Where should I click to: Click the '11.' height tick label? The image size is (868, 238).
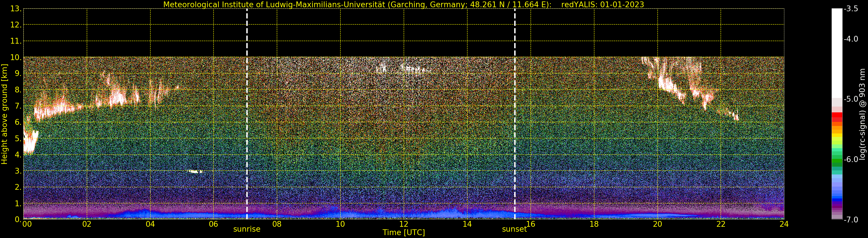coord(16,41)
